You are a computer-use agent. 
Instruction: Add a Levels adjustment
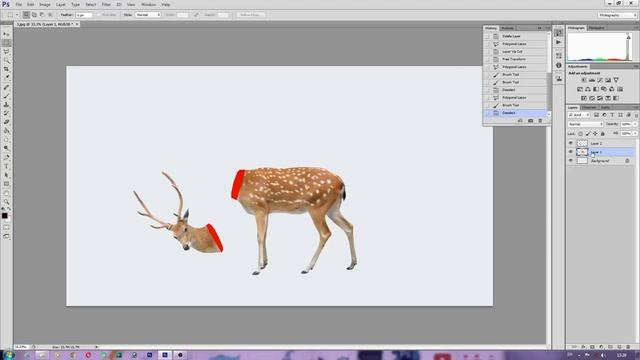coord(592,80)
